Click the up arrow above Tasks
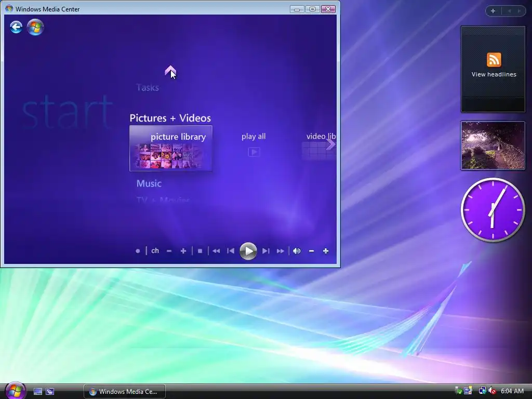The image size is (532, 399). click(170, 70)
